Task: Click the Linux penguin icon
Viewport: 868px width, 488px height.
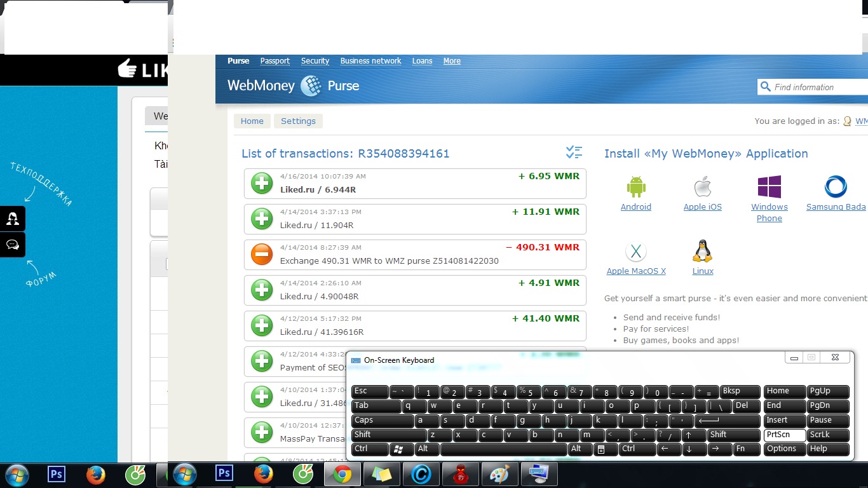Action: 702,251
